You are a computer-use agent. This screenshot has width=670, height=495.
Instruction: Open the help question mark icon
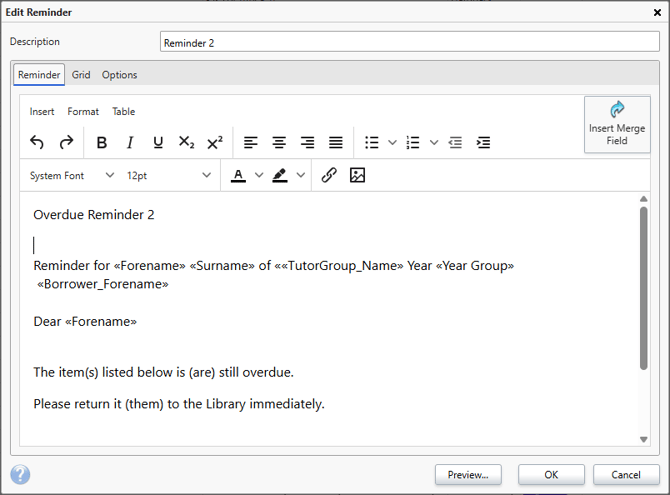point(20,474)
